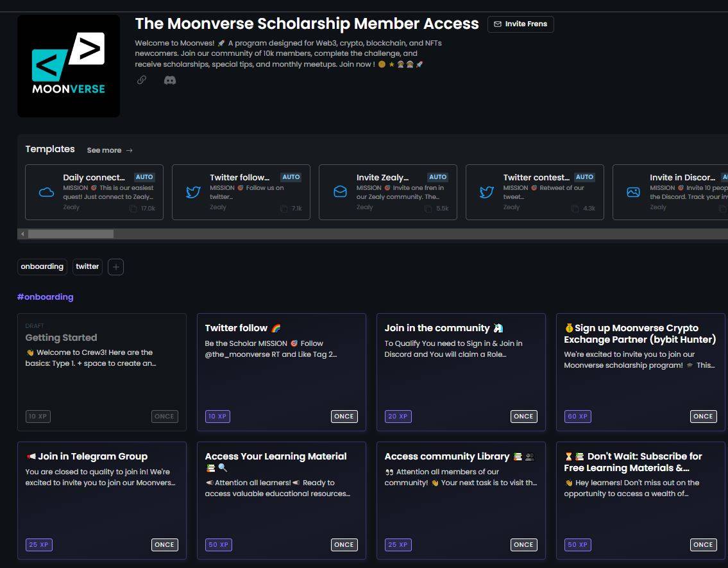Open the Don't Wait: Subscribe quest
This screenshot has height=568, width=728.
[641, 500]
